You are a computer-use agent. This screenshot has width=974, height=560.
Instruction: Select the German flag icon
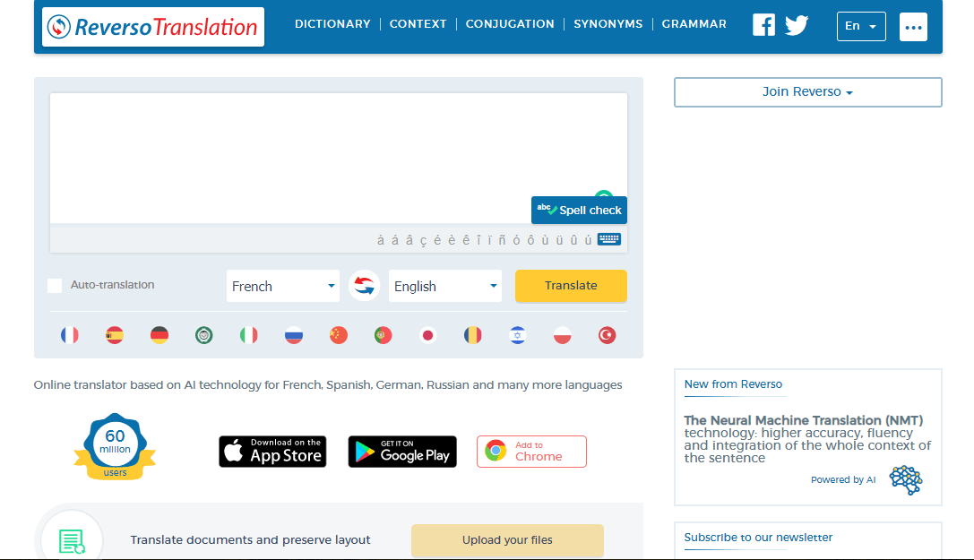point(159,335)
